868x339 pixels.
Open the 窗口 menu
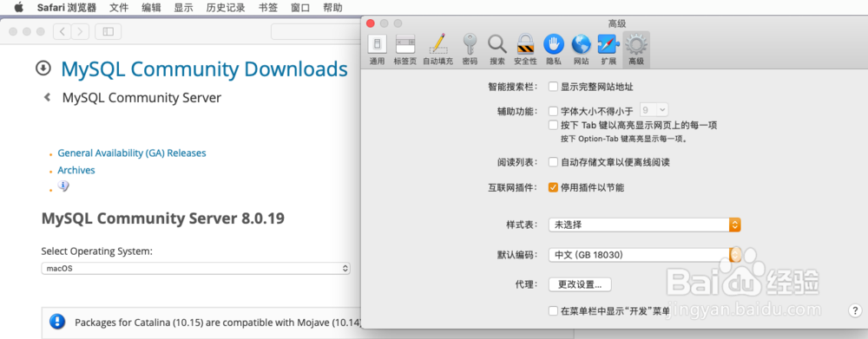coord(300,8)
